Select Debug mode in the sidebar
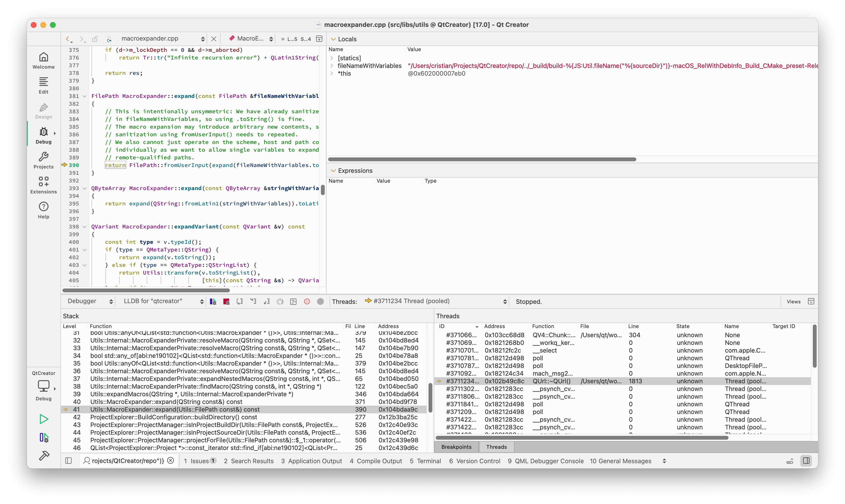 click(43, 136)
